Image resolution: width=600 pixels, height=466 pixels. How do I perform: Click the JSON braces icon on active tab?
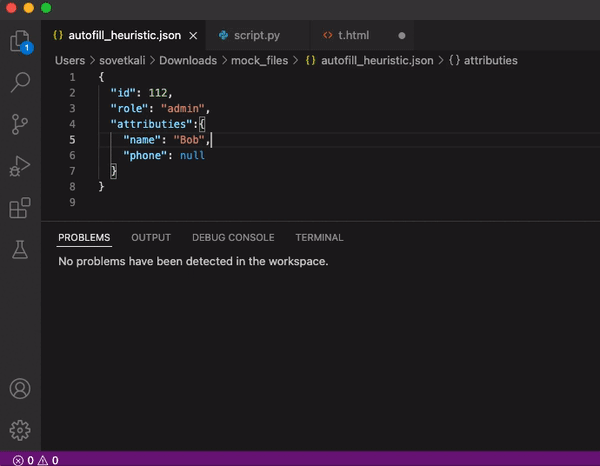pyautogui.click(x=58, y=36)
